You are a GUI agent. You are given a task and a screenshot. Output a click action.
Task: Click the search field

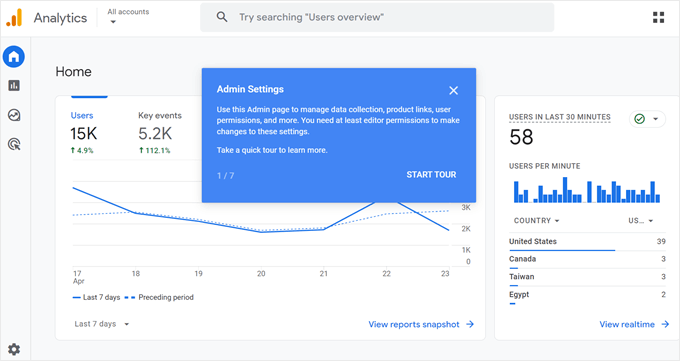377,17
